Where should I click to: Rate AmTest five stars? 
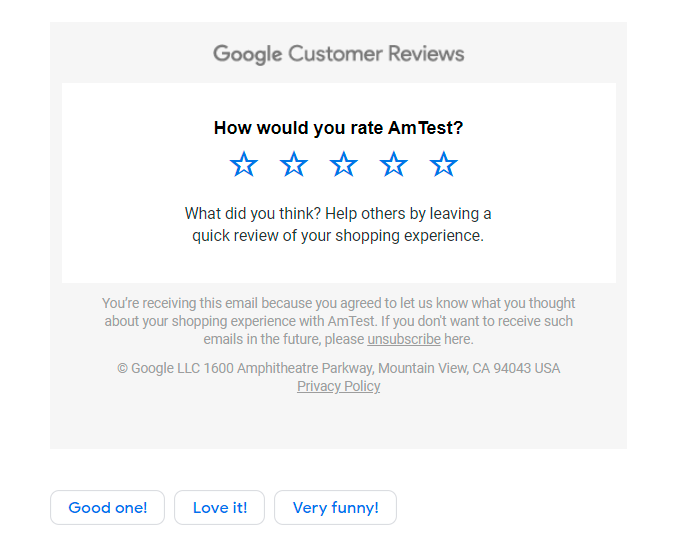443,165
